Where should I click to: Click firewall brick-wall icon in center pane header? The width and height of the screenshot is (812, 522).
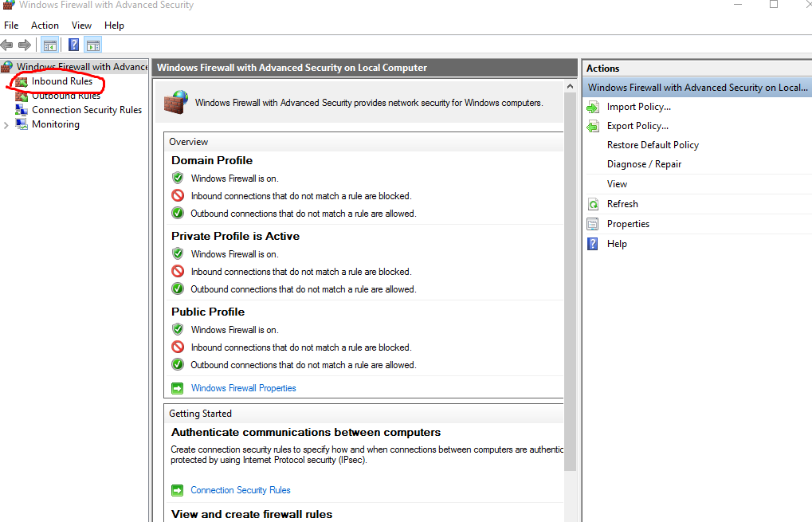pos(176,102)
